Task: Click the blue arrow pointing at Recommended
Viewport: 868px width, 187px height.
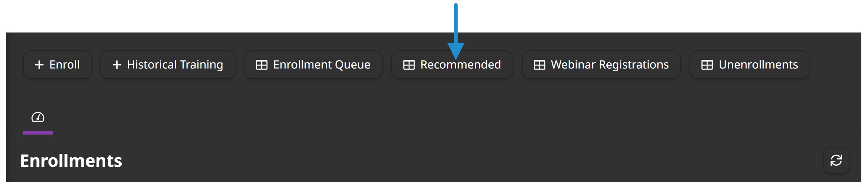Action: [x=456, y=31]
